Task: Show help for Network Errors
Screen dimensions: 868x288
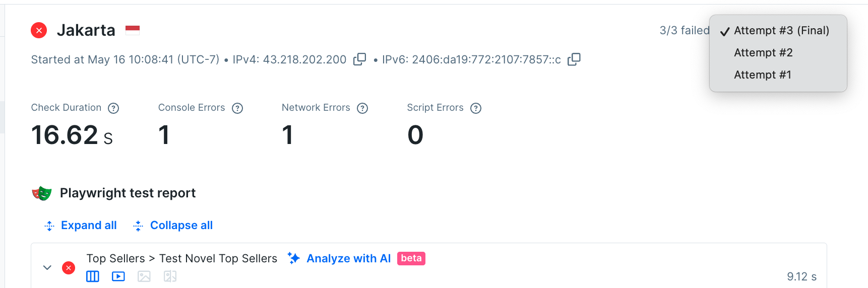Action: (362, 108)
